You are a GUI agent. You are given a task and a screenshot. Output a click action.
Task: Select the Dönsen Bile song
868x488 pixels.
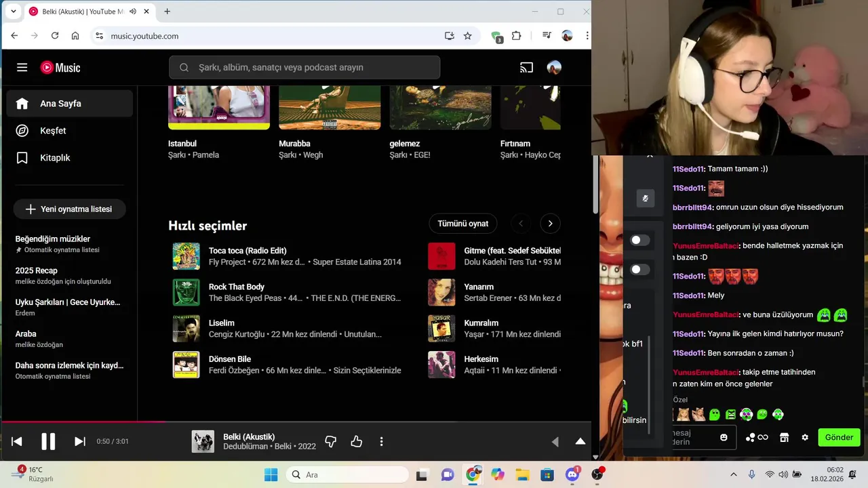pyautogui.click(x=230, y=359)
